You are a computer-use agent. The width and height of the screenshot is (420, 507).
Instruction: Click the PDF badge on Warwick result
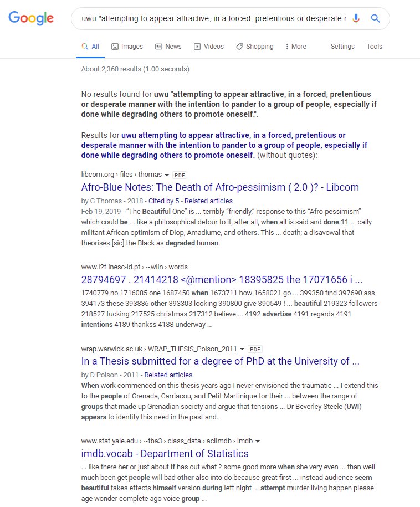[255, 349]
